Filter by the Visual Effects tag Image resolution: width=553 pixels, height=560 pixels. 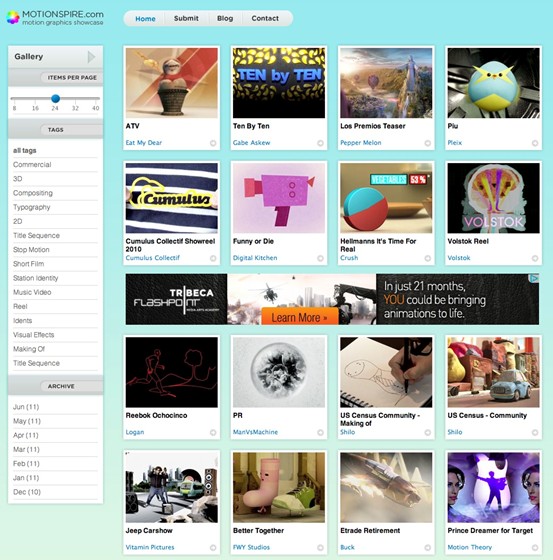coord(34,335)
